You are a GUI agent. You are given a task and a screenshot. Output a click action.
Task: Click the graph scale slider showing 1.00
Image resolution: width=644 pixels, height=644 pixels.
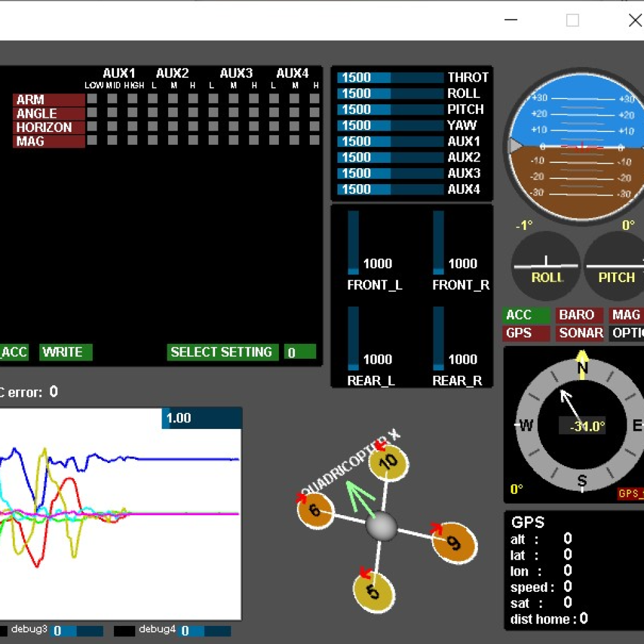pos(202,418)
